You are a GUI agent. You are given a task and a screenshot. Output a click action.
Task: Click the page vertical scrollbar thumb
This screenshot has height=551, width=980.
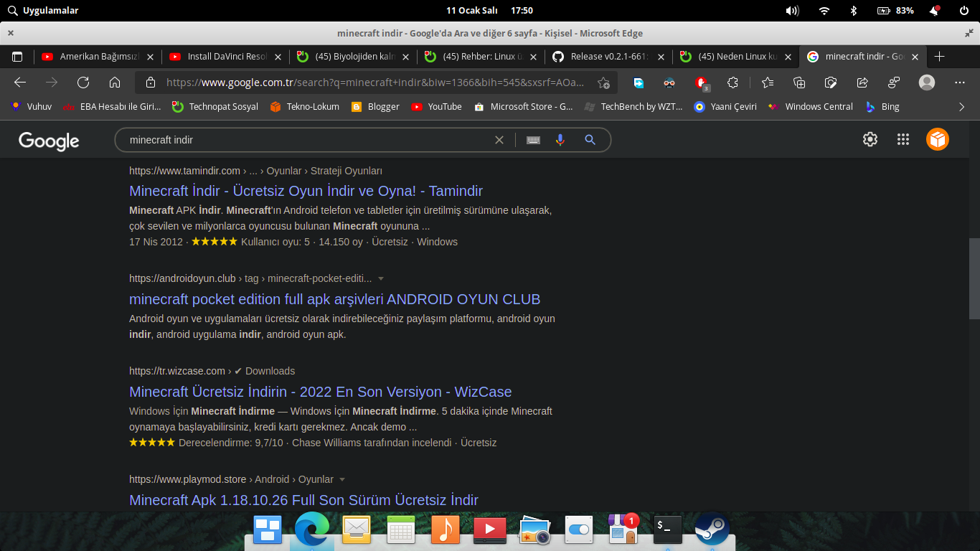click(974, 278)
